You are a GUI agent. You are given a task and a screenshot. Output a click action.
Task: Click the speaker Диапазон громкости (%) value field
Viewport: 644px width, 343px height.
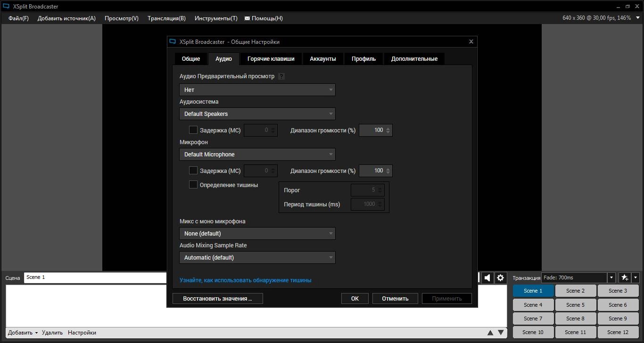click(x=376, y=130)
